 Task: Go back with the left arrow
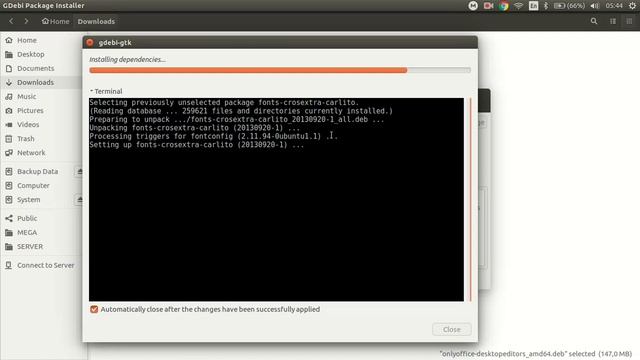click(x=11, y=21)
